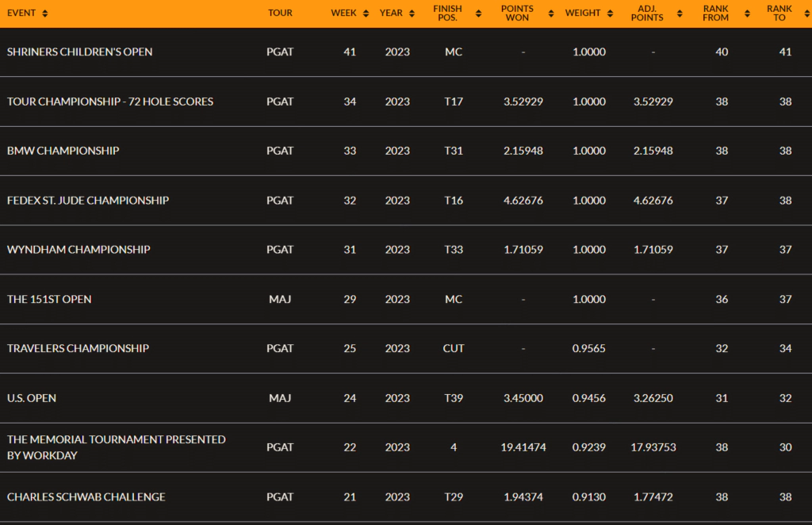Select weight value 0.9239
Screen dimensions: 812x525
click(x=589, y=447)
